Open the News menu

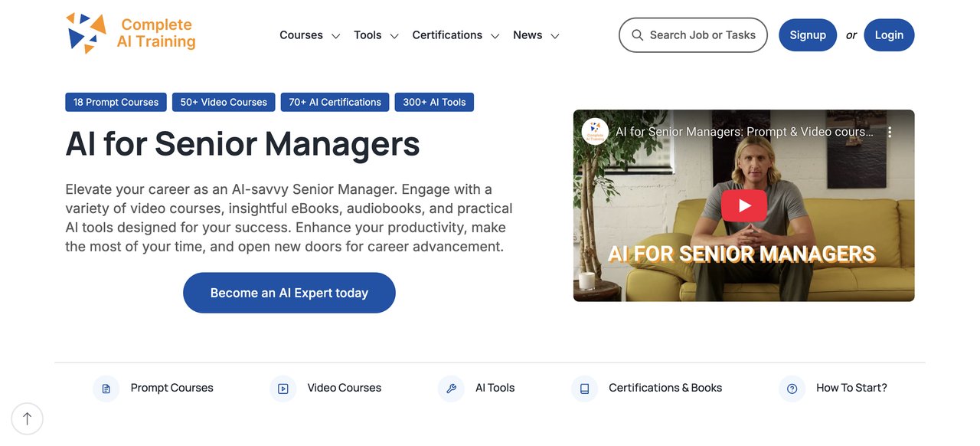[528, 35]
